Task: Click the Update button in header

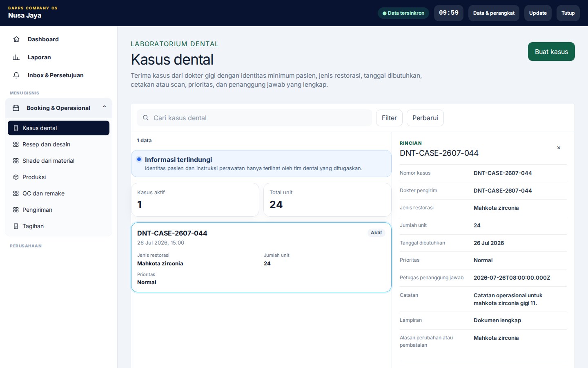Action: pos(538,13)
